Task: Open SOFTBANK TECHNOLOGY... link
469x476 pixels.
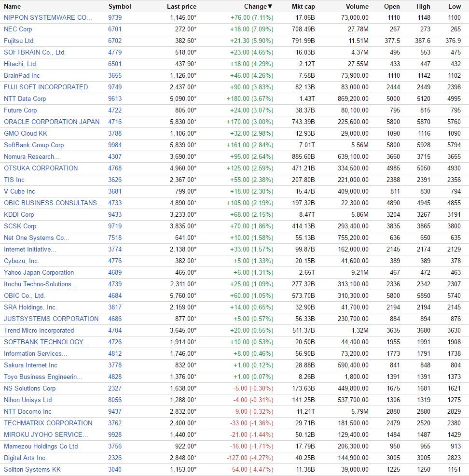Action: click(x=46, y=342)
